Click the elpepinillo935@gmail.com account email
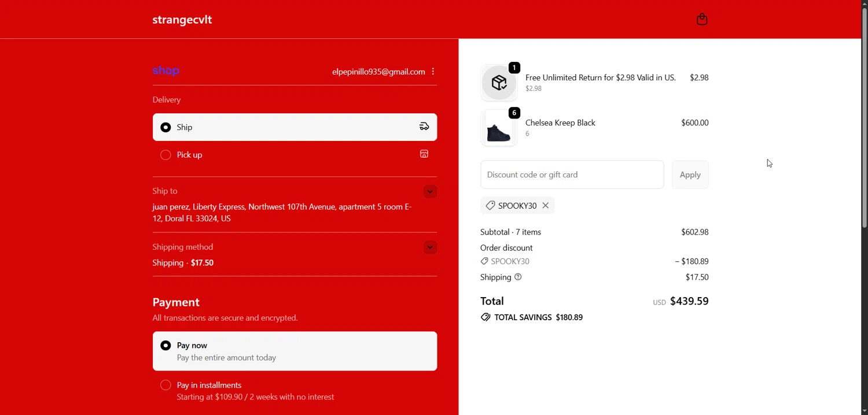 pyautogui.click(x=378, y=72)
